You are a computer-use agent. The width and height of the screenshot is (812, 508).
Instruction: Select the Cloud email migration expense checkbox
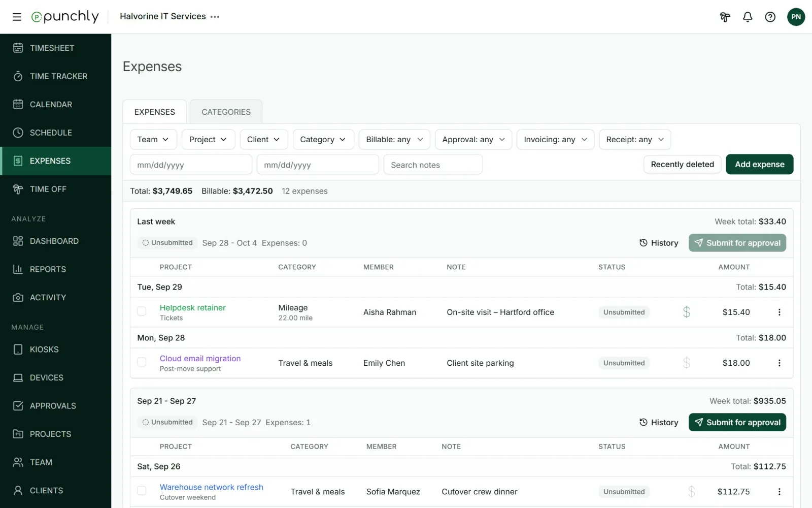tap(142, 362)
